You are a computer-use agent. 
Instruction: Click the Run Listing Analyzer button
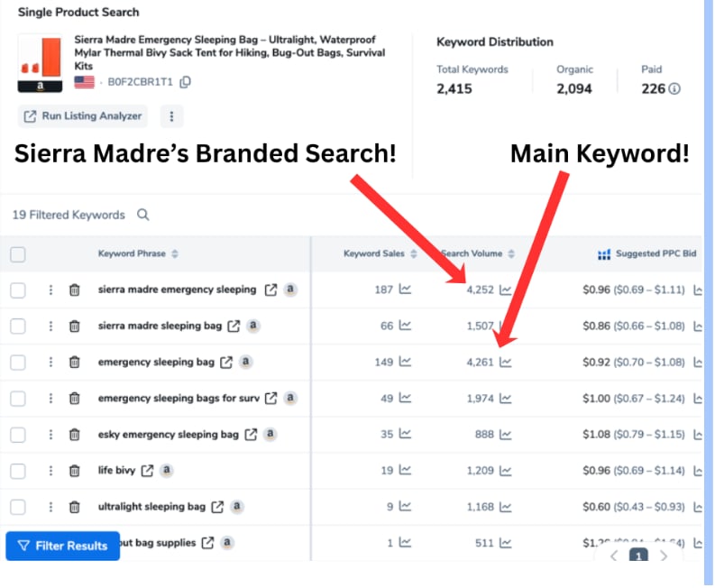[83, 115]
